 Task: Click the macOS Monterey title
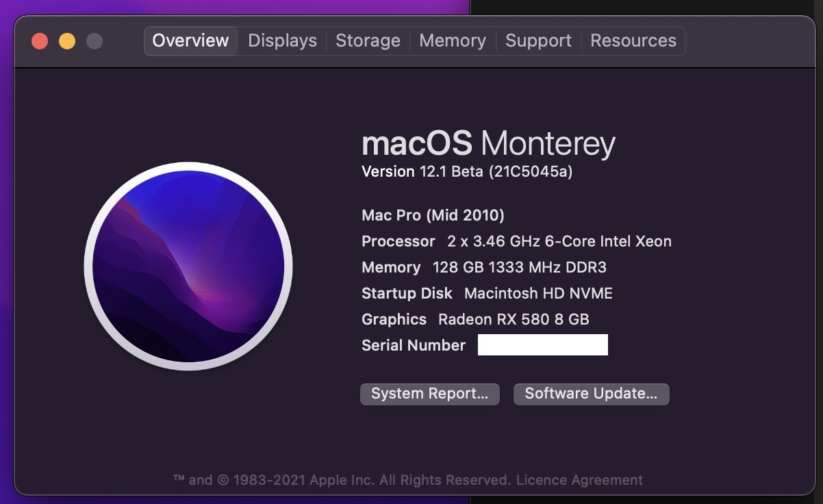[488, 144]
